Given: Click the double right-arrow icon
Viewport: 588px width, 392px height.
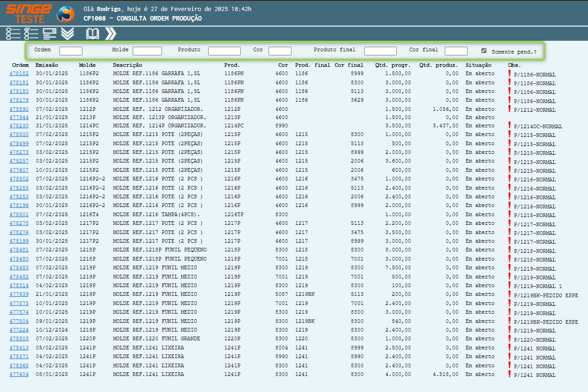Looking at the screenshot, I should [110, 33].
